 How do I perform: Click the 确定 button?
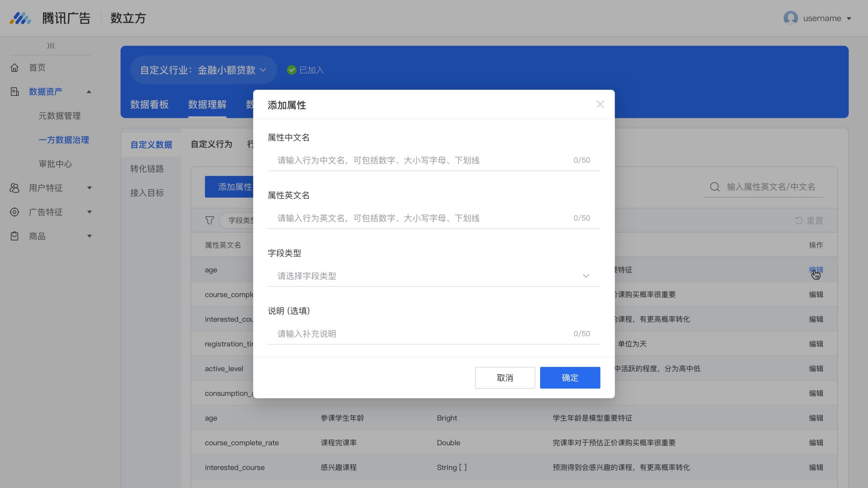point(570,378)
